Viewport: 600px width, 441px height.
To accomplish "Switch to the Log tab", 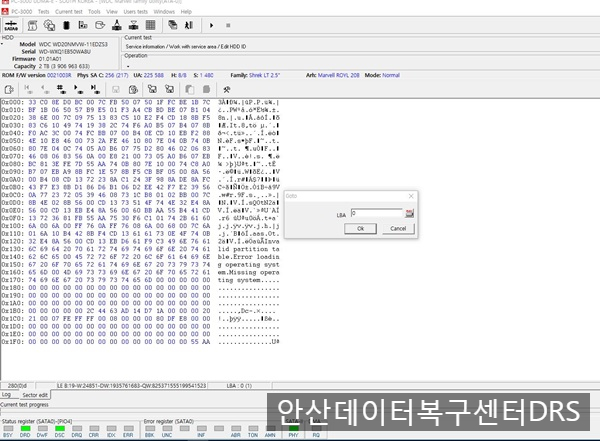I will pyautogui.click(x=7, y=394).
